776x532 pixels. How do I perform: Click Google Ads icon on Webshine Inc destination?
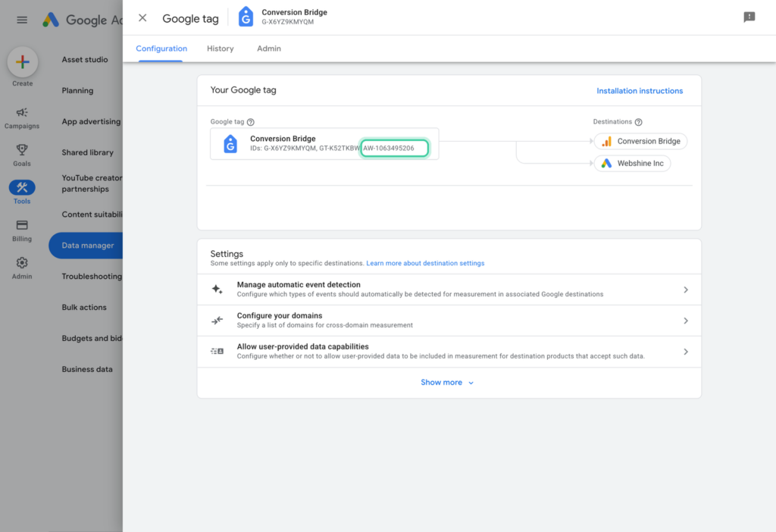pyautogui.click(x=606, y=163)
